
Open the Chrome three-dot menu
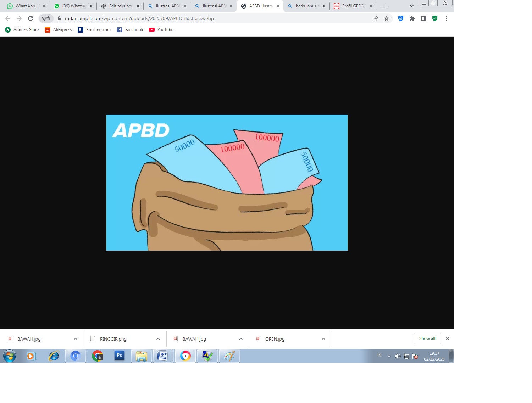tap(446, 18)
